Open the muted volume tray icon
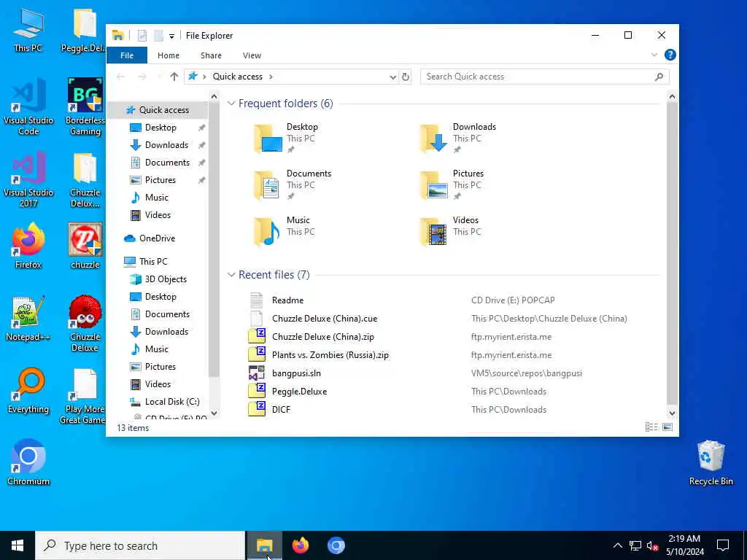This screenshot has height=560, width=747. 652,545
